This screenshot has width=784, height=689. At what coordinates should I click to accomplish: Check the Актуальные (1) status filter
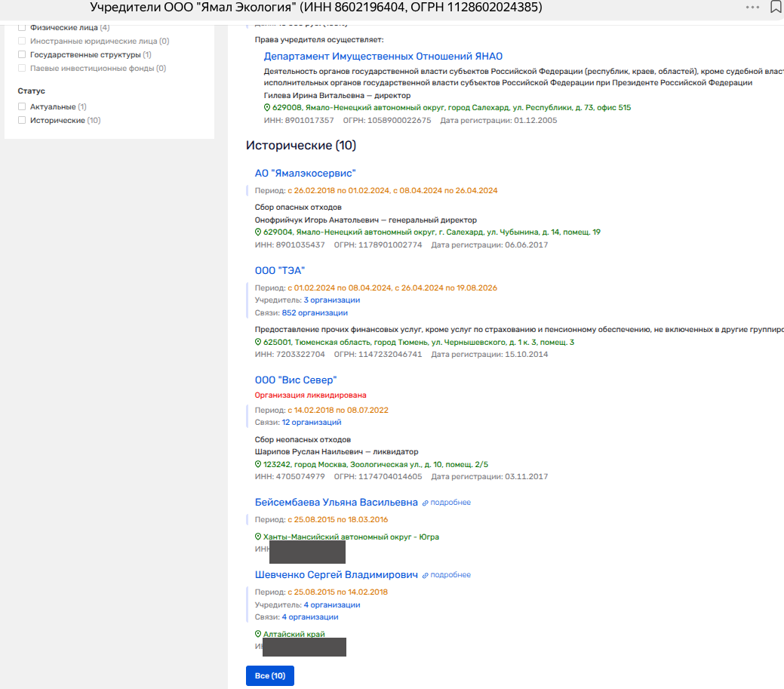pos(21,106)
